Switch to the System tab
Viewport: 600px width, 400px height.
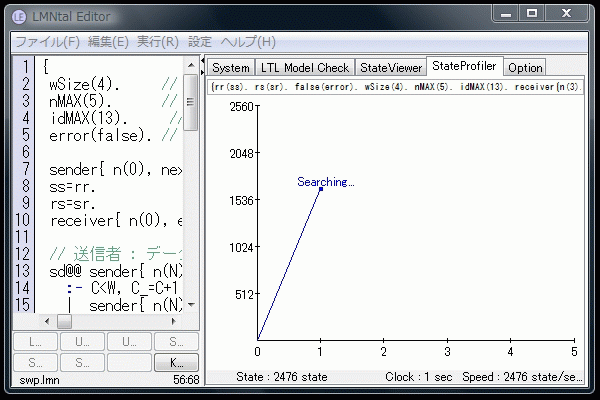click(x=231, y=68)
